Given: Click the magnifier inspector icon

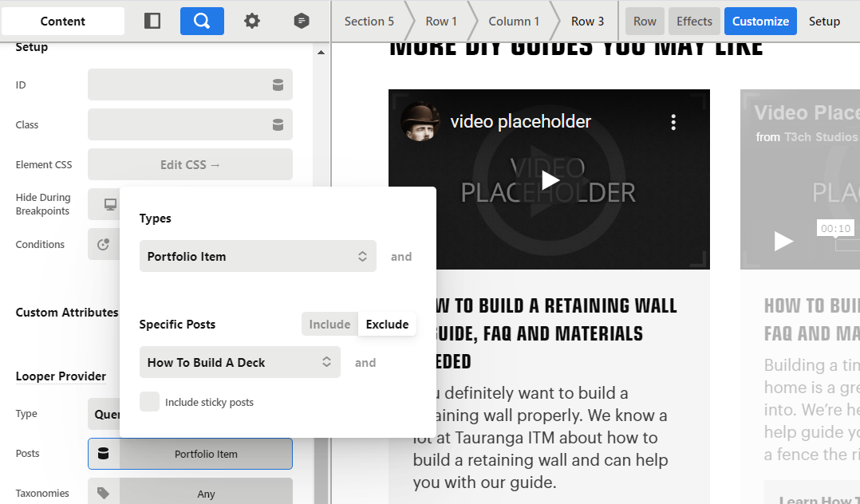Looking at the screenshot, I should click(202, 22).
